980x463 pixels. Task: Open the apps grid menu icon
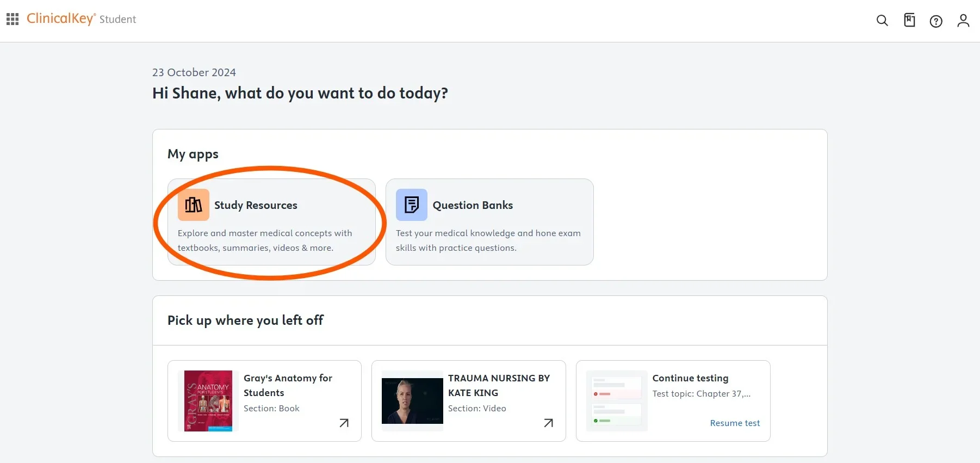(x=13, y=20)
